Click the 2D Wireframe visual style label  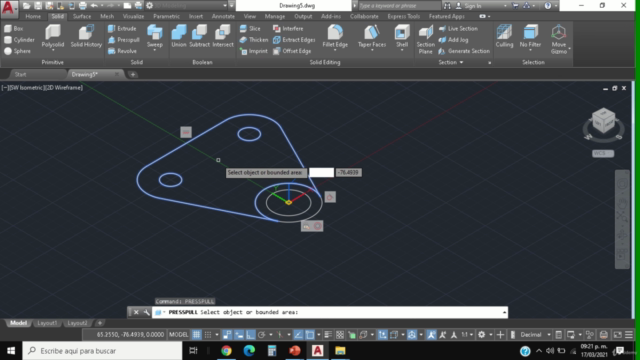[64, 88]
